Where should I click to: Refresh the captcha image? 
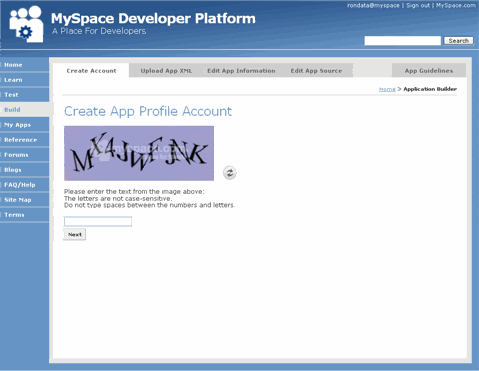(x=230, y=173)
